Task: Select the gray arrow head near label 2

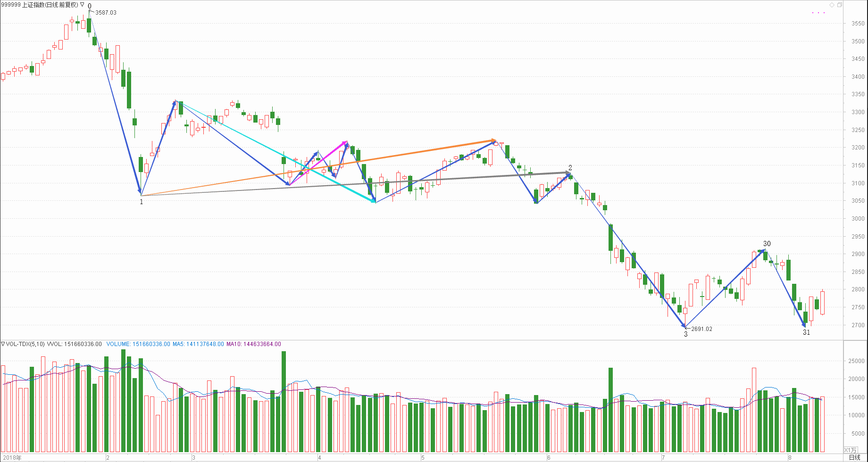Action: (568, 173)
